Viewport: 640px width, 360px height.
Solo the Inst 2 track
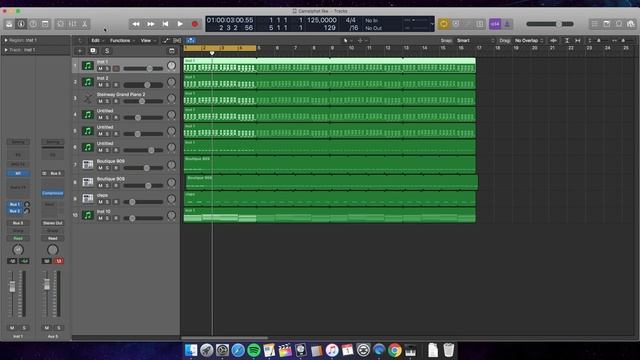click(108, 85)
